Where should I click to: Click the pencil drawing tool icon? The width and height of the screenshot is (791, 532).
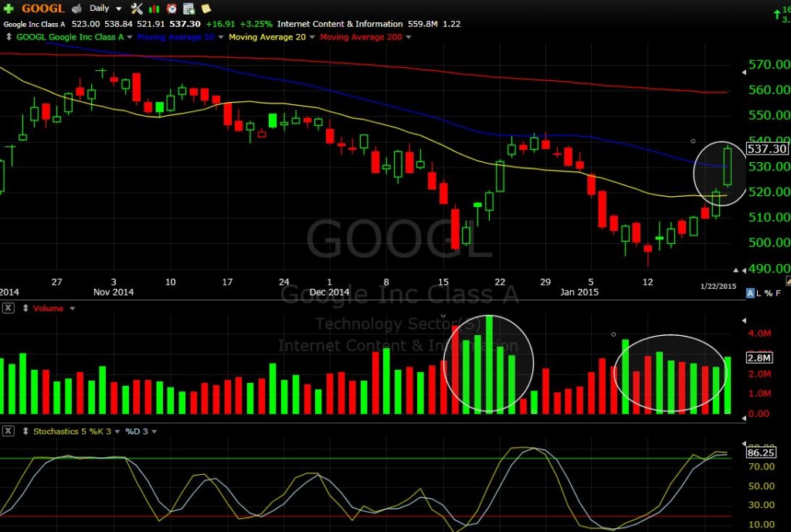coord(788,281)
